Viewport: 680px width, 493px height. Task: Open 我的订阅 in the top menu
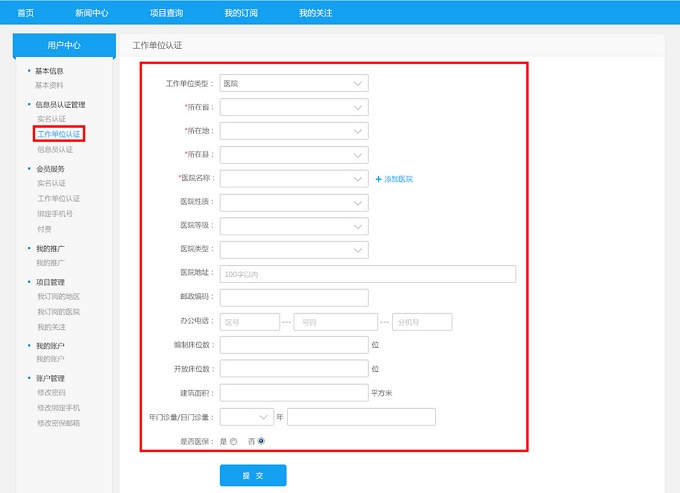[240, 13]
